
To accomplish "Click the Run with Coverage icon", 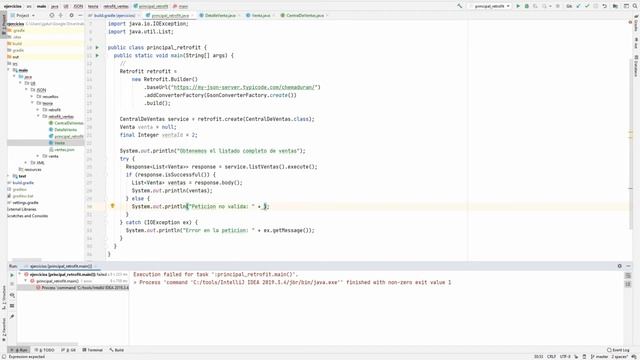I will 535,6.
